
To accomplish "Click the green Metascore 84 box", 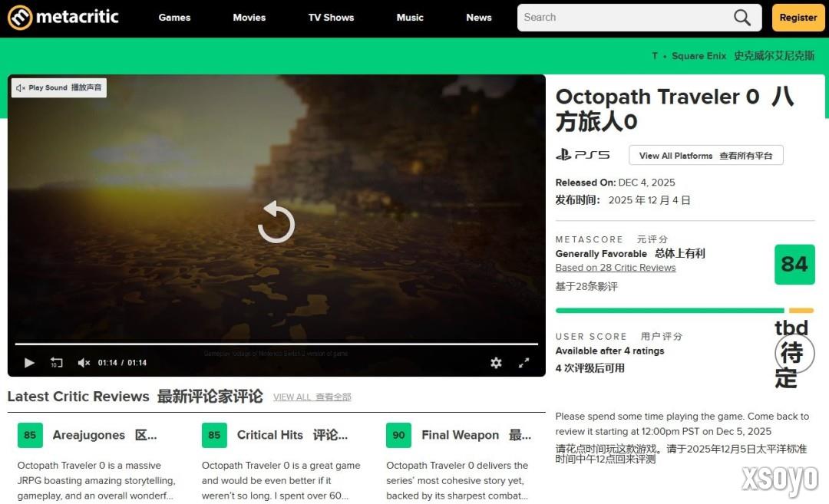I will point(794,264).
